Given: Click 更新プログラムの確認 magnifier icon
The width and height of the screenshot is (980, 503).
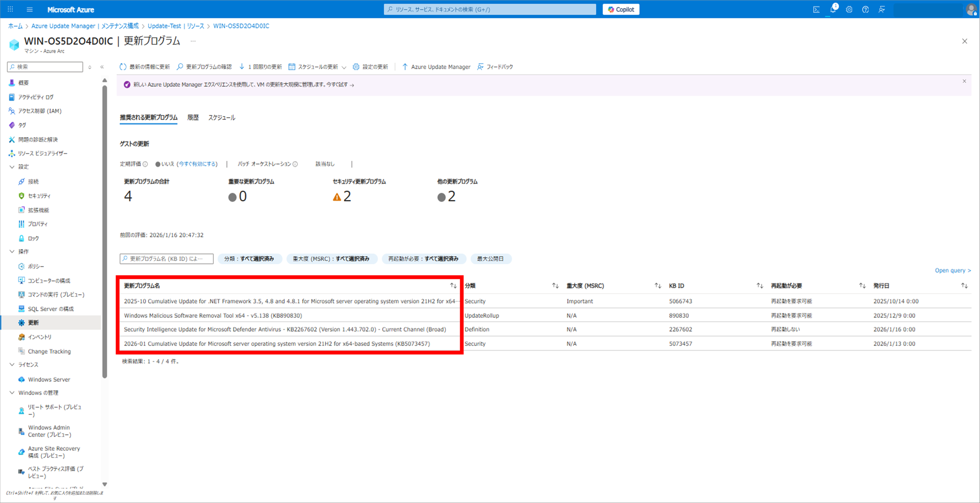Looking at the screenshot, I should click(x=180, y=67).
